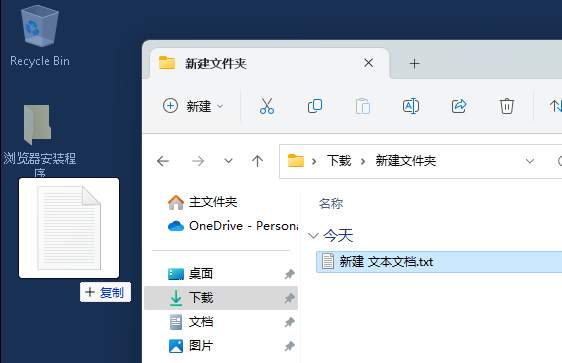Unpin 桌面 using its pin icon
This screenshot has width=562, height=363.
pos(290,274)
